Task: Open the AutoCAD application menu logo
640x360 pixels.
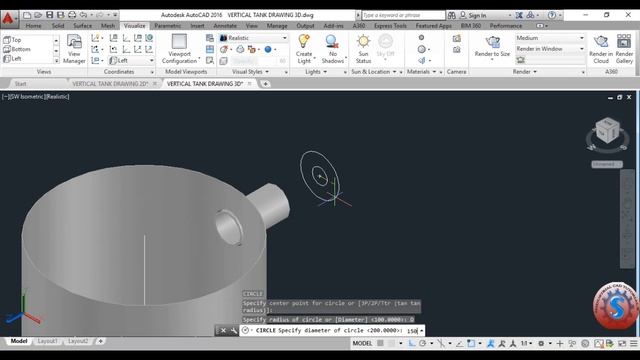Action: (9, 19)
